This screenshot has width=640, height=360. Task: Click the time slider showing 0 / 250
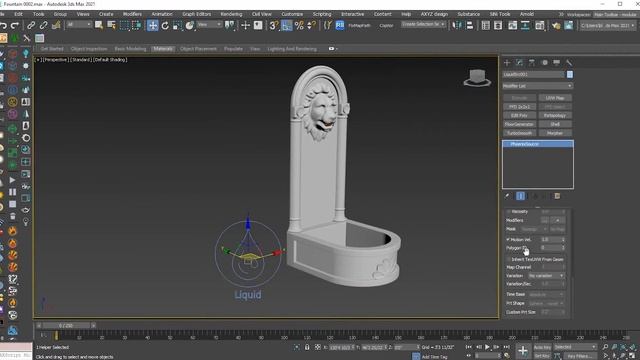(66, 325)
